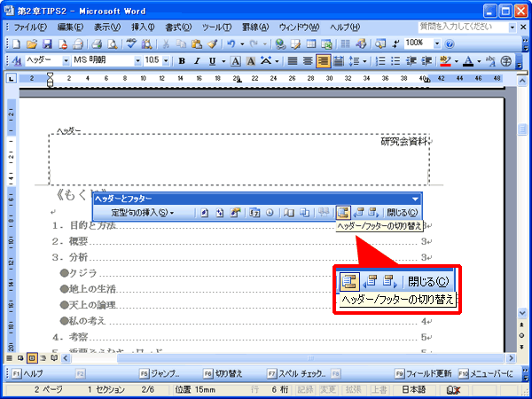Click the F6 切り替え function key button

click(x=223, y=373)
